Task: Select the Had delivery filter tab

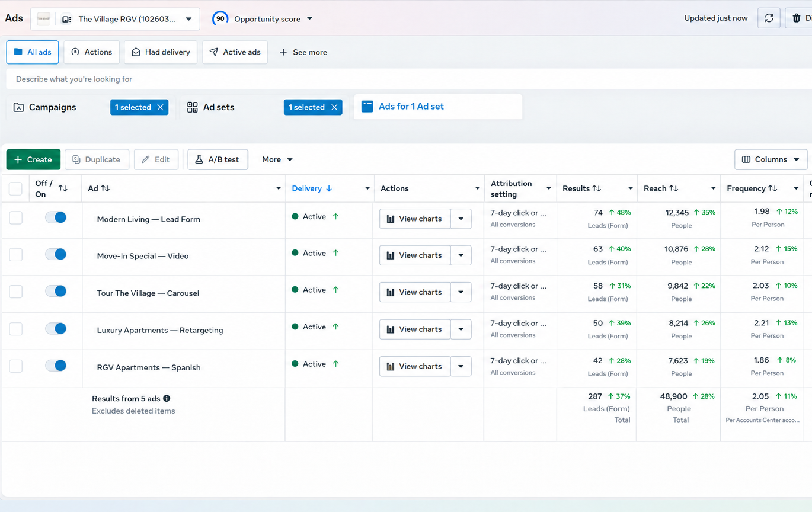Action: coord(161,52)
